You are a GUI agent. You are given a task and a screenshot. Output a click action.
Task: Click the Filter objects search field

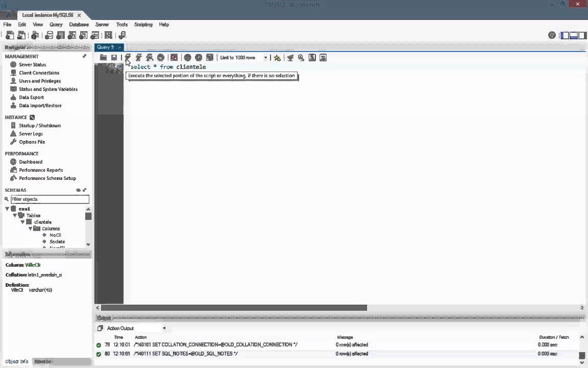point(50,199)
